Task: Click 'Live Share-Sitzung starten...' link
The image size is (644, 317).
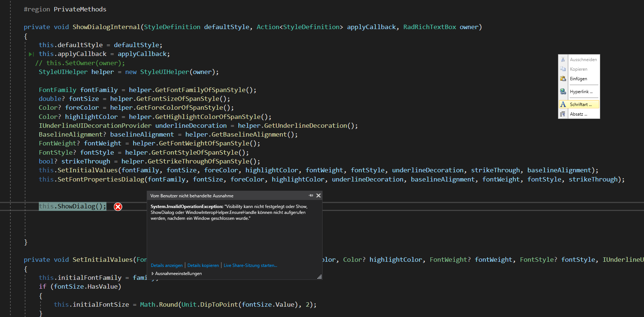Action: click(250, 265)
